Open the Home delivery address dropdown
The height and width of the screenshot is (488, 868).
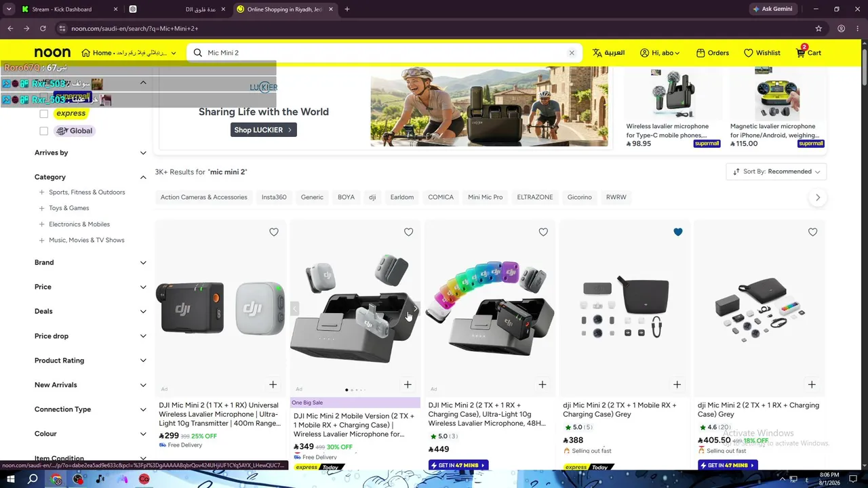click(x=129, y=53)
